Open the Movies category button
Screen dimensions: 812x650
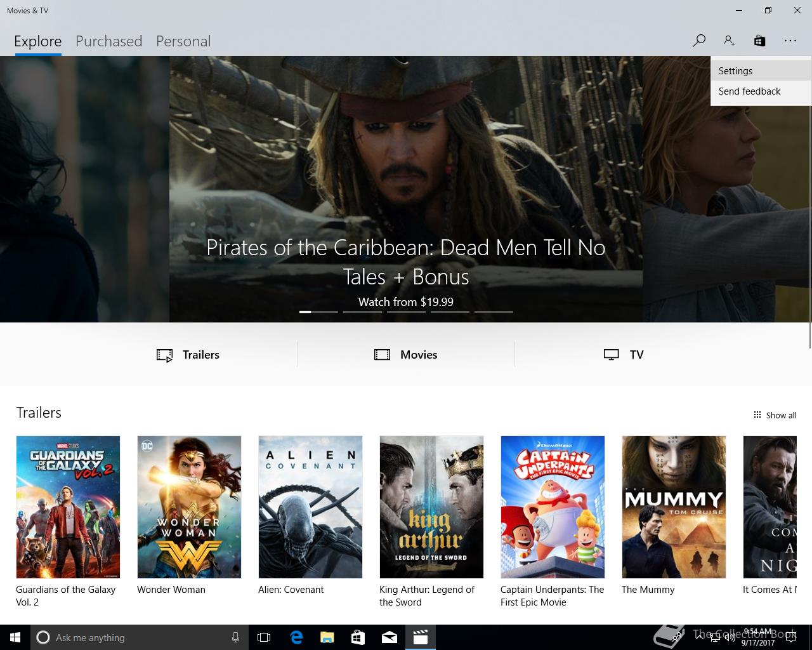pyautogui.click(x=406, y=355)
